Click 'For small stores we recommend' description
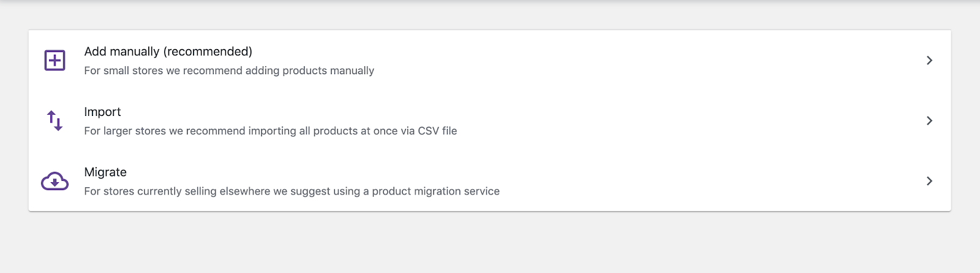980x273 pixels. (x=229, y=71)
